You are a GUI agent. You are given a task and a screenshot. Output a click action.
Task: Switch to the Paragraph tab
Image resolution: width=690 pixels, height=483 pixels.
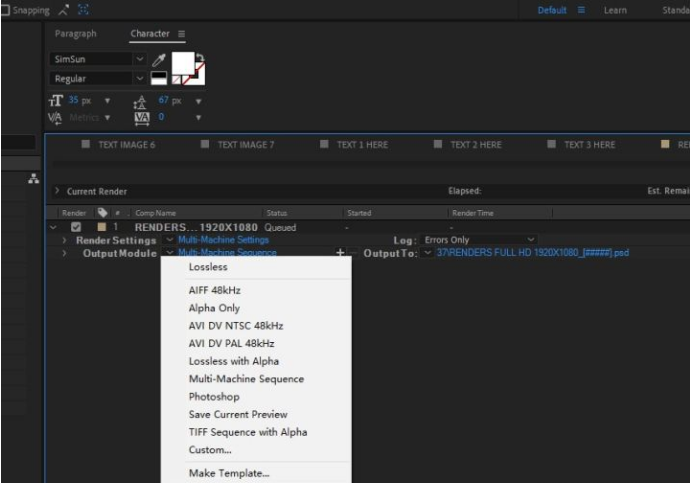(76, 34)
